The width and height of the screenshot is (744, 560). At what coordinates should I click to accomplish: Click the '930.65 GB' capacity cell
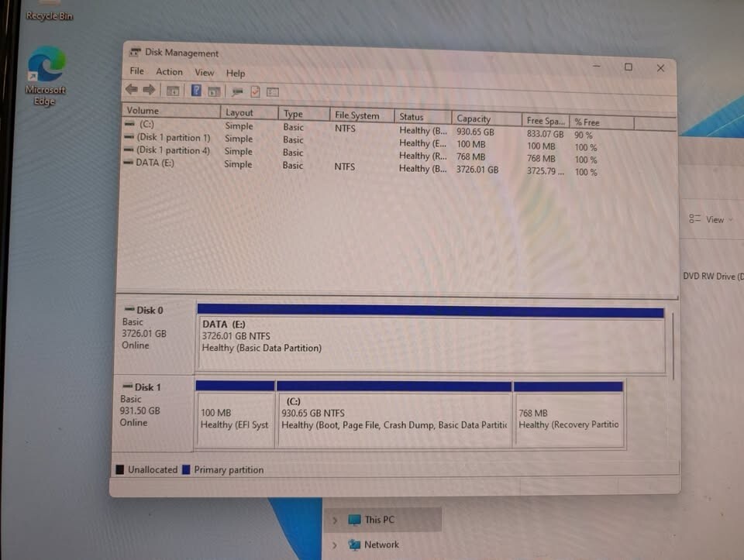coord(475,132)
